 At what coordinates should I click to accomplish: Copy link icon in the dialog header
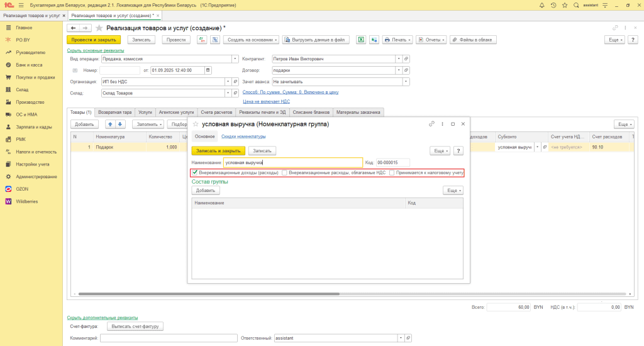431,124
